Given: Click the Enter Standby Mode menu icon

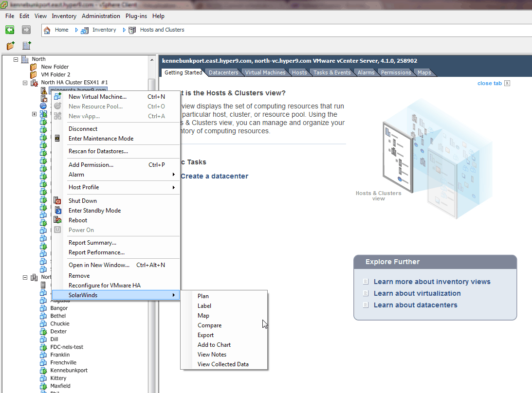Looking at the screenshot, I should 58,211.
